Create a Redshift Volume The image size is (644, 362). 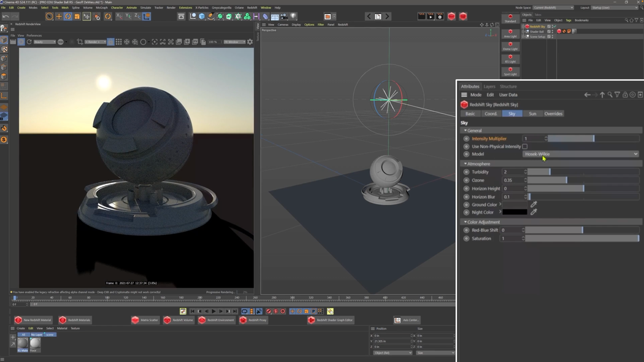(178, 320)
